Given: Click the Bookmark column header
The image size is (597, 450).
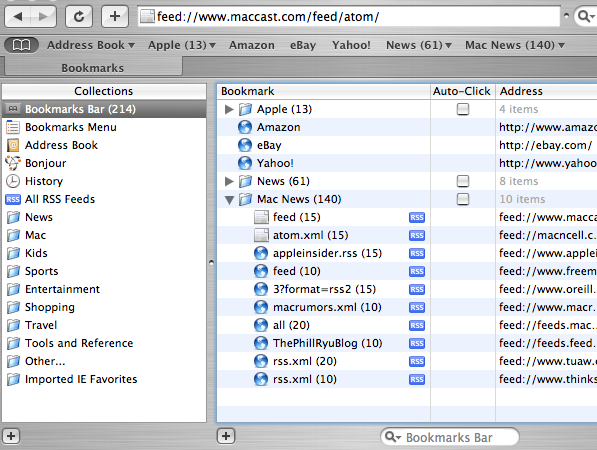Looking at the screenshot, I should click(324, 91).
